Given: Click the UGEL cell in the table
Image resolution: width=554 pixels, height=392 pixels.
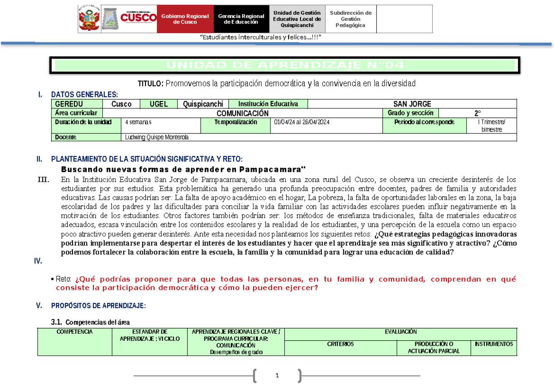Looking at the screenshot, I should click(158, 104).
